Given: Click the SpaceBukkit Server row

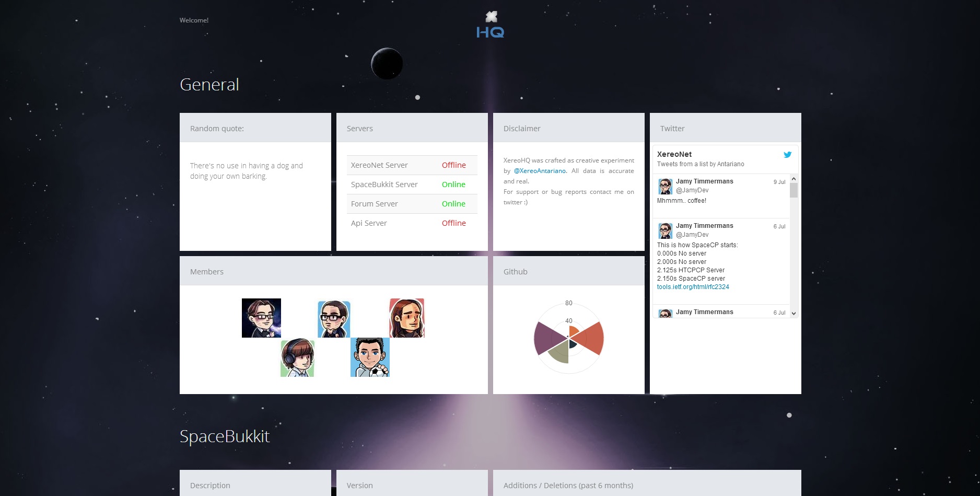Looking at the screenshot, I should coord(412,184).
